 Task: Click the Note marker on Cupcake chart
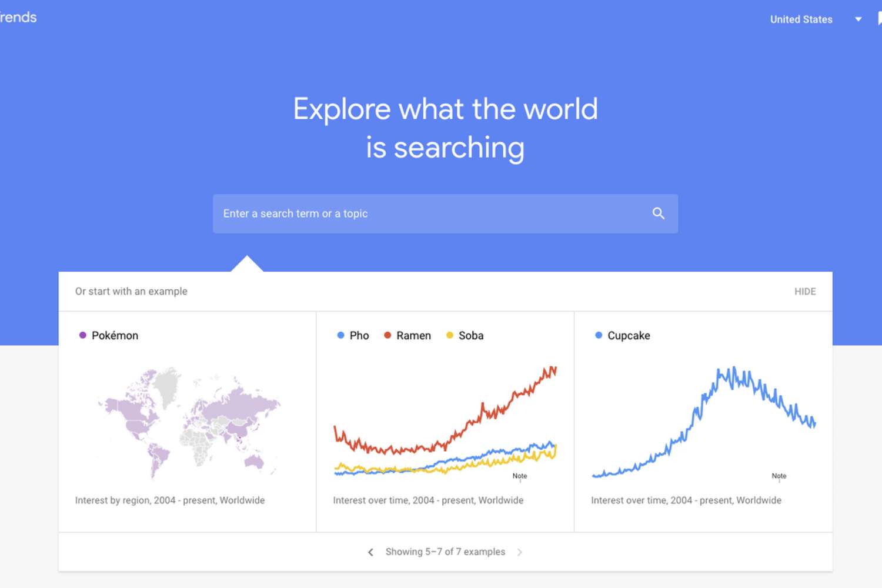779,476
